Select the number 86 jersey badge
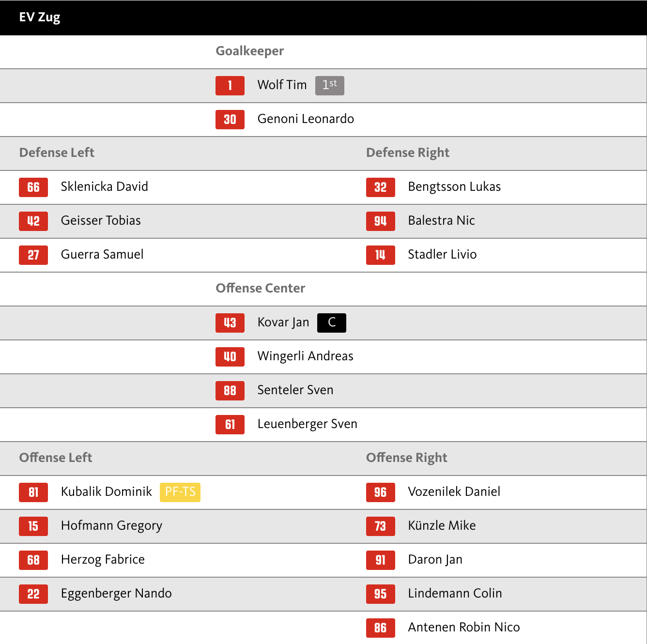Viewport: 647px width, 644px height. pos(380,628)
